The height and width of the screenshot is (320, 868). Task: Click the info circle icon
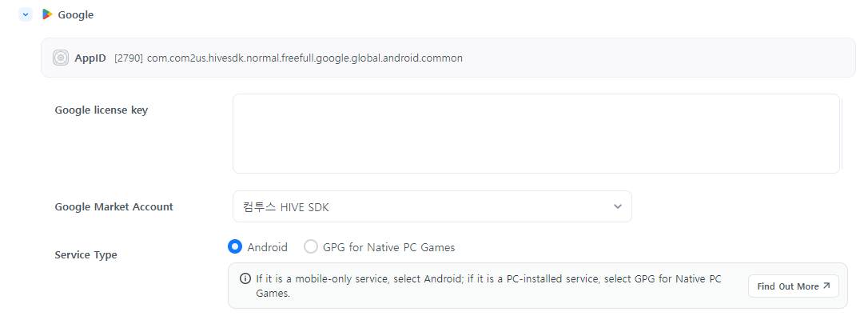tap(245, 278)
